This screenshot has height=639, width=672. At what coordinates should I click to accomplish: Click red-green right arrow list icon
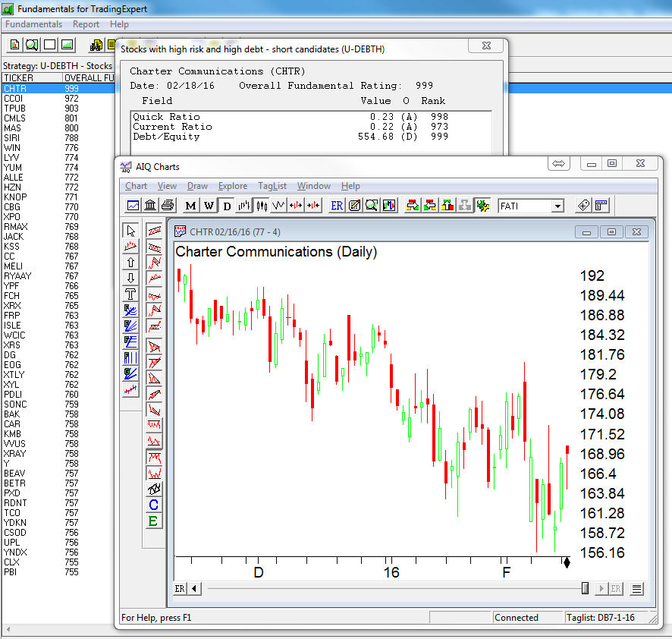(x=413, y=206)
